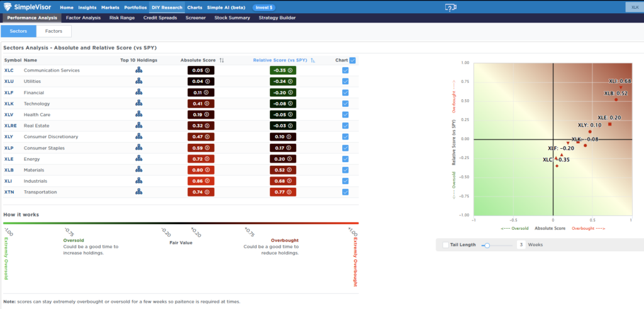Adjust the Tail Length slider
The image size is (644, 309).
tap(487, 245)
